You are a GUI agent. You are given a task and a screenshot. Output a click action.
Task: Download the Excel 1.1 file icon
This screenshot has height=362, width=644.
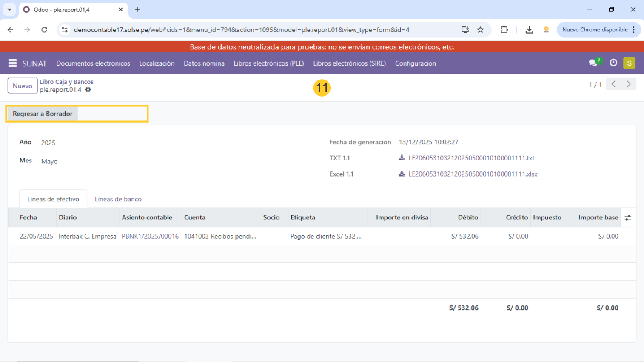tap(402, 174)
